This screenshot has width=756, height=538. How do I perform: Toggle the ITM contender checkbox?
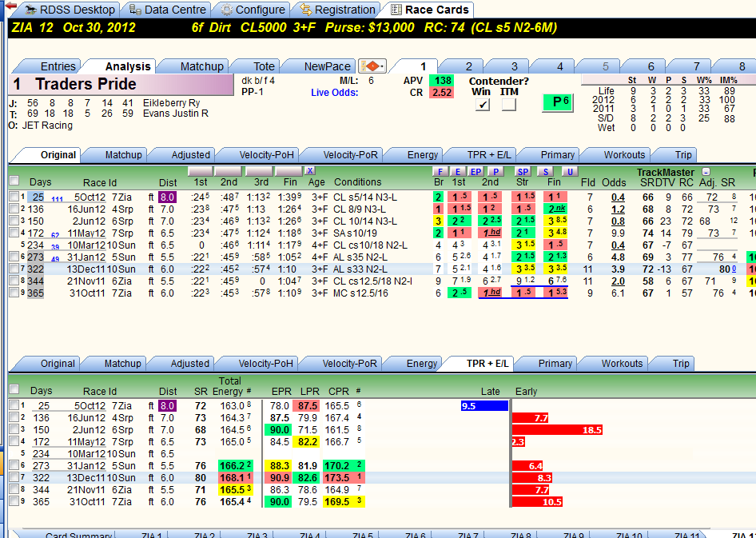click(508, 104)
